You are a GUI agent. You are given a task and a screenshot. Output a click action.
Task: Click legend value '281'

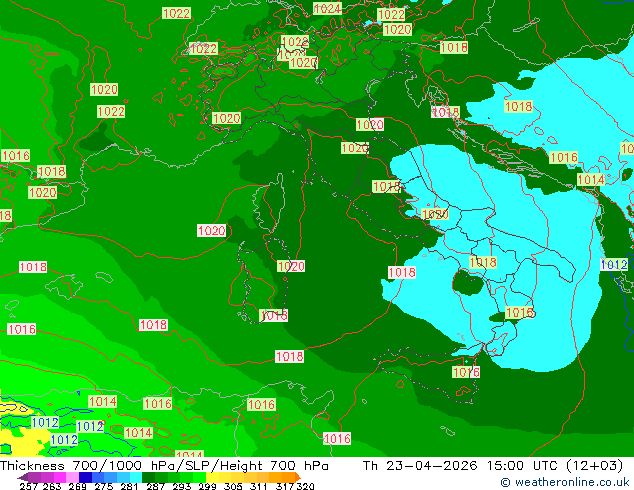[x=129, y=486]
